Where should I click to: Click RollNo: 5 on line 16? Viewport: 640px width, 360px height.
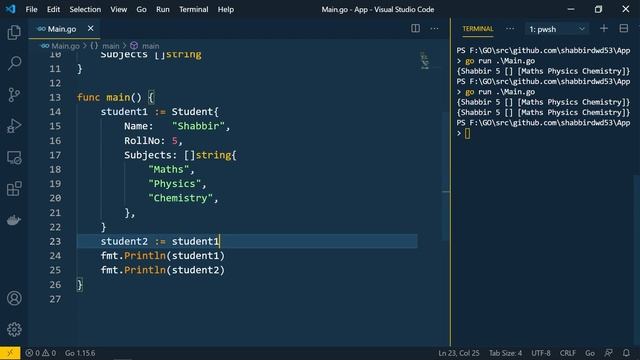click(153, 141)
